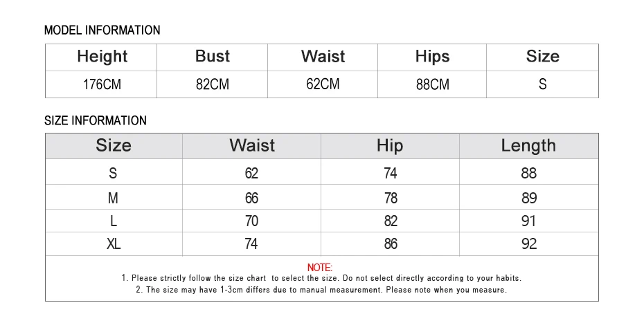The height and width of the screenshot is (314, 644).
Task: Click size M row label
Action: (x=113, y=198)
